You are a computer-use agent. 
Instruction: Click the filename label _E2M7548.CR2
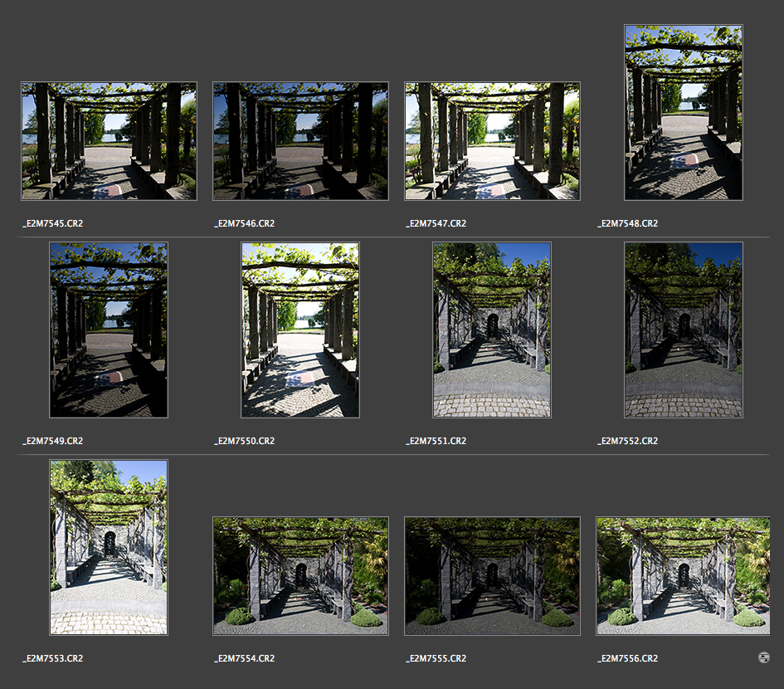(627, 223)
